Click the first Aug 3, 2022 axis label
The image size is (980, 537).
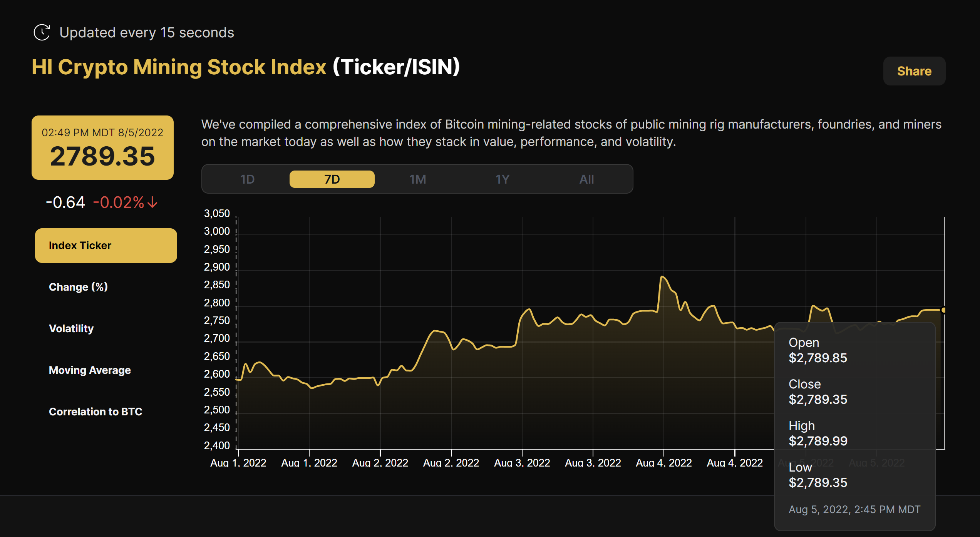click(x=522, y=463)
